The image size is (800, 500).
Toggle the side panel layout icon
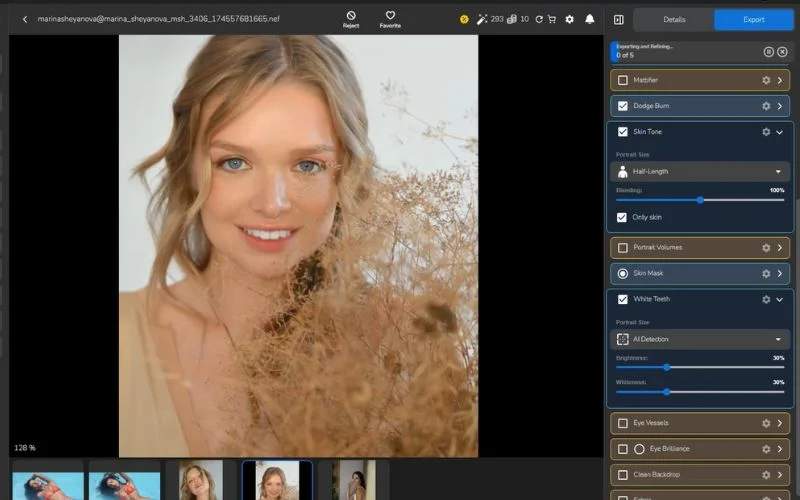(618, 19)
